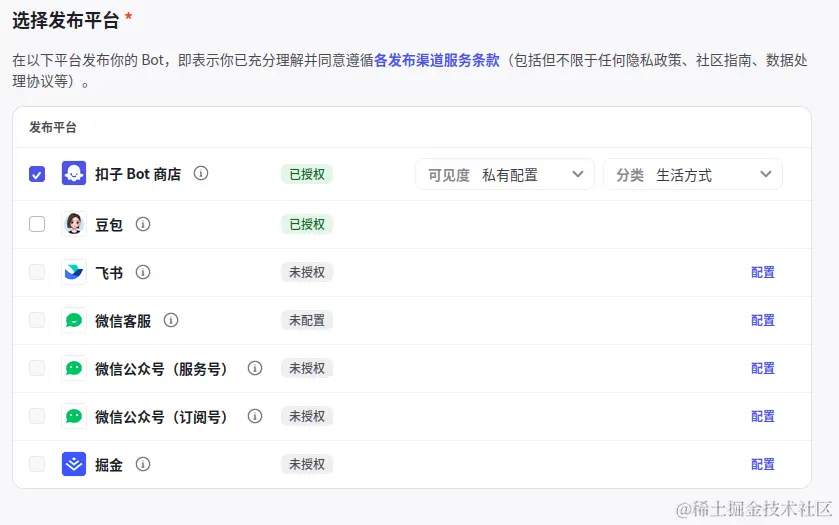Open the 分类 生活方式 dropdown
This screenshot has height=525, width=839.
[693, 174]
